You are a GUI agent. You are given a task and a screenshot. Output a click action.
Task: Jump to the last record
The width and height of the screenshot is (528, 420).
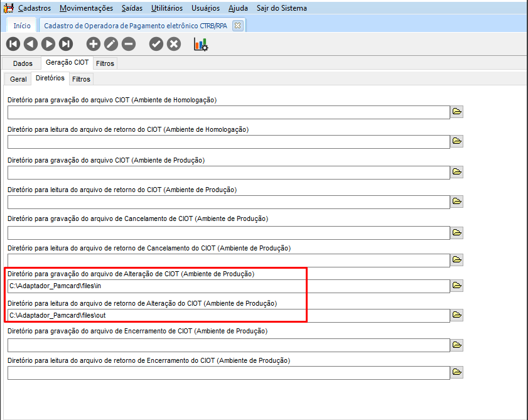coord(66,44)
